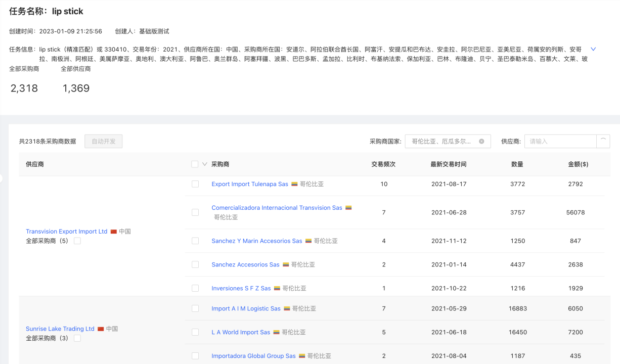
Task: Click the 交易频次 column header
Action: (383, 164)
